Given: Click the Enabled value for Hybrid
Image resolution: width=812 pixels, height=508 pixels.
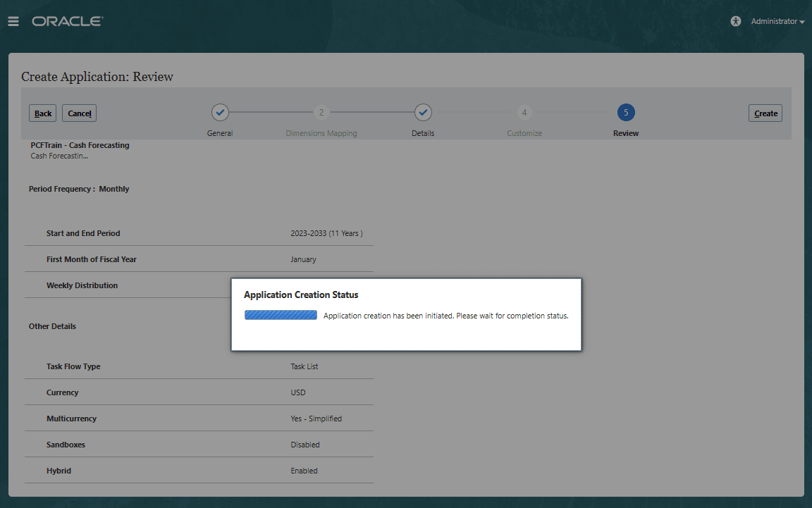Looking at the screenshot, I should [x=304, y=471].
